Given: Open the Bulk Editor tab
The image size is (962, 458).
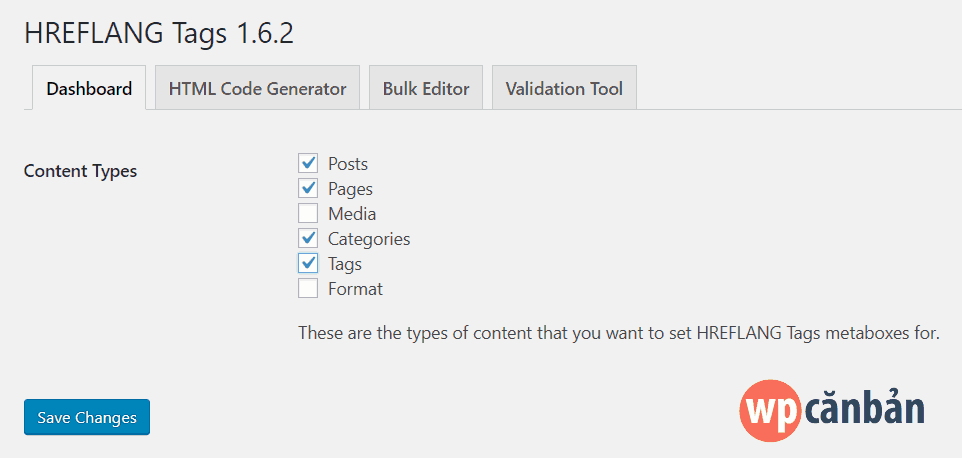Looking at the screenshot, I should pos(426,88).
